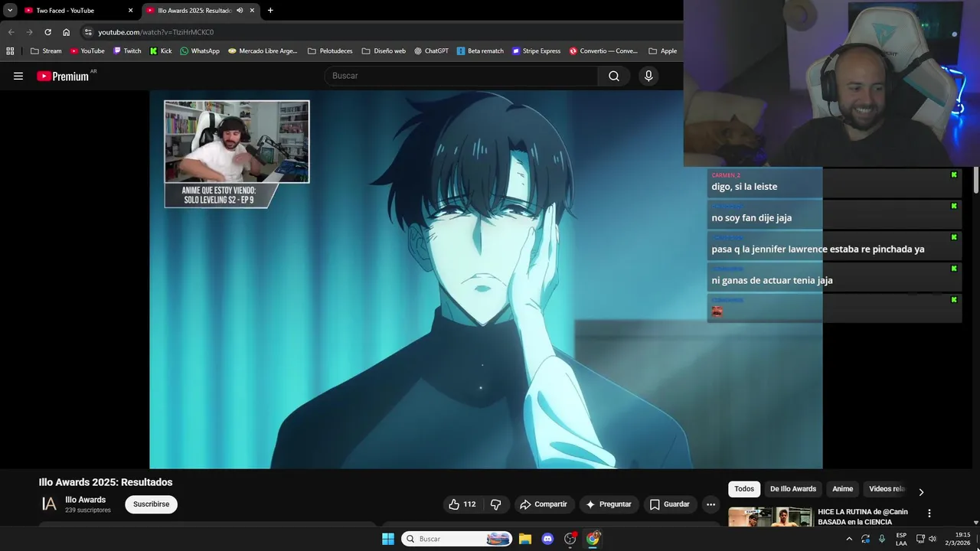Select the Todos filter chip
Viewport: 980px width, 551px height.
pyautogui.click(x=744, y=489)
